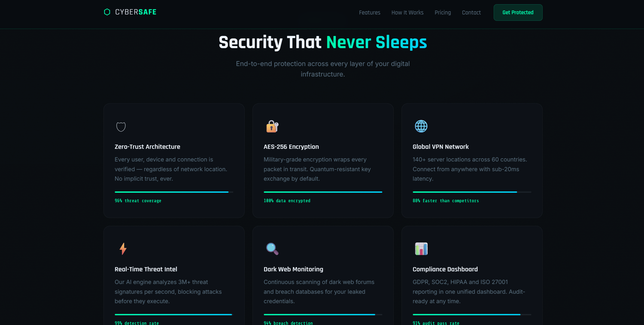The width and height of the screenshot is (644, 325).
Task: Open the Features nav link
Action: (370, 12)
